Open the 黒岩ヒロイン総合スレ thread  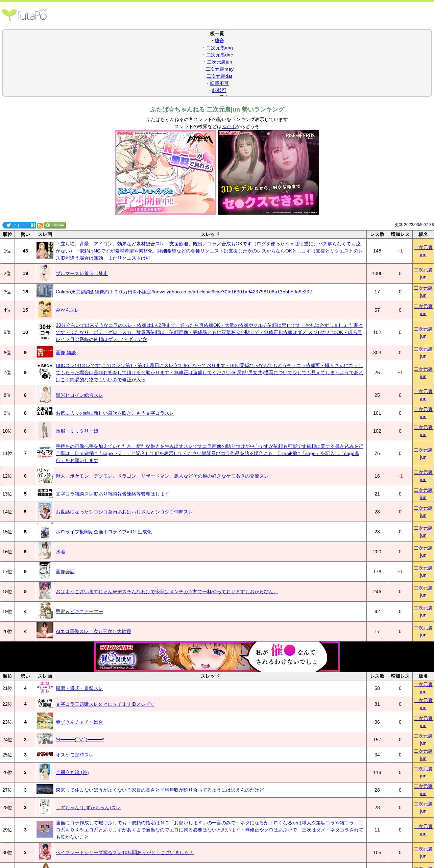pos(79,395)
